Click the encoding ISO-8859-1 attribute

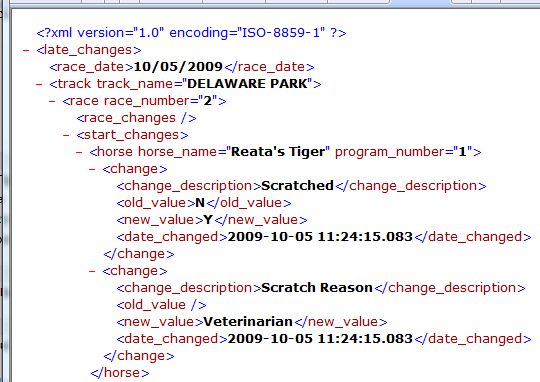[x=247, y=33]
